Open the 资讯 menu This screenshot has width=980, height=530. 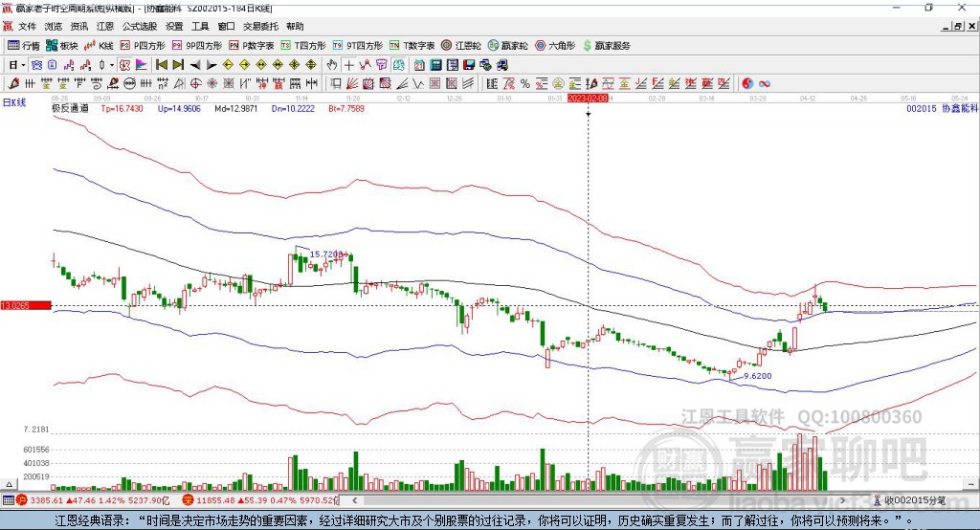(78, 26)
